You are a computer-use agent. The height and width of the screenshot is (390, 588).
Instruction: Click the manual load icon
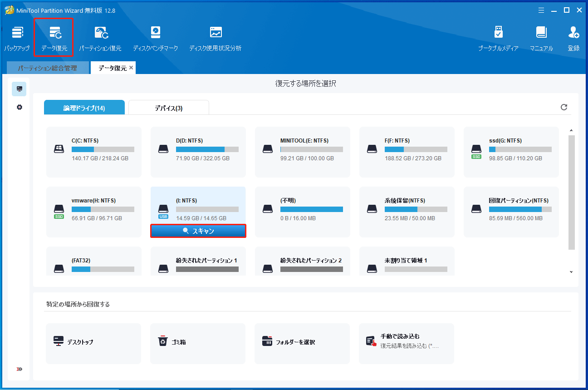click(372, 341)
